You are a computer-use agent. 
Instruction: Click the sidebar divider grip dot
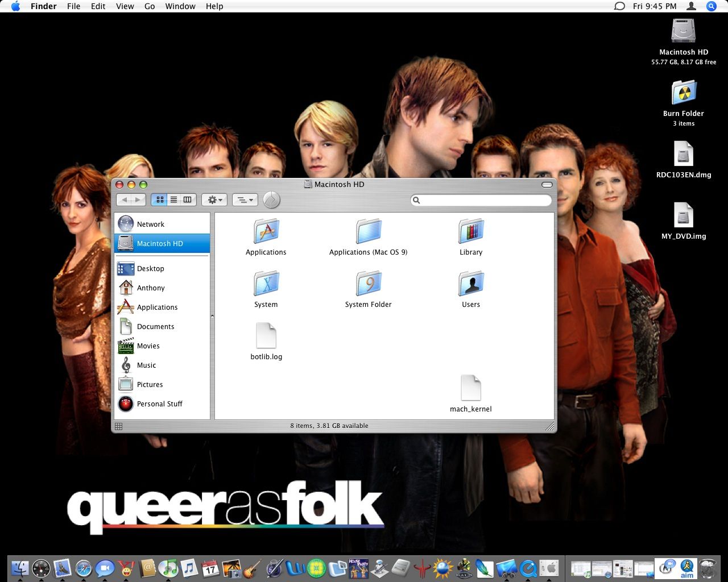pyautogui.click(x=212, y=316)
